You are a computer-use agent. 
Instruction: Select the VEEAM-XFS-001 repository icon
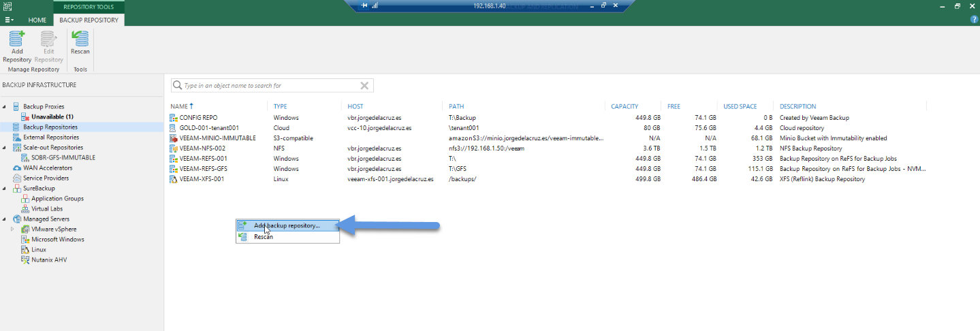173,179
